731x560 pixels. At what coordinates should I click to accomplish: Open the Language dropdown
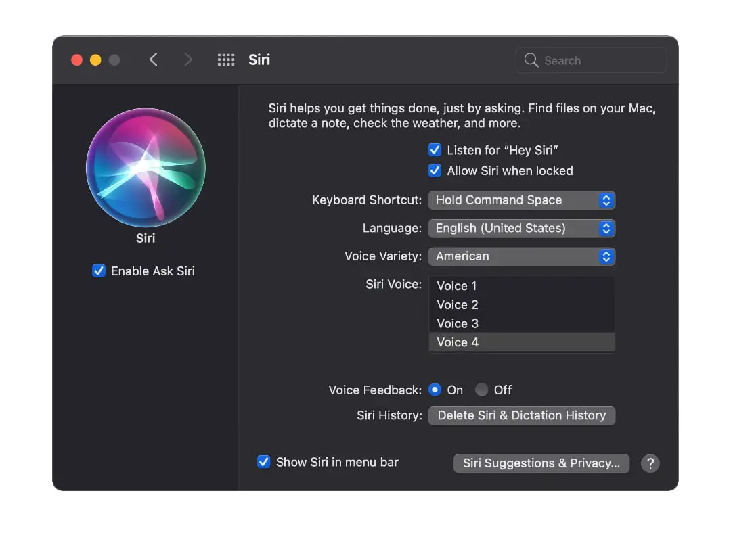point(522,229)
